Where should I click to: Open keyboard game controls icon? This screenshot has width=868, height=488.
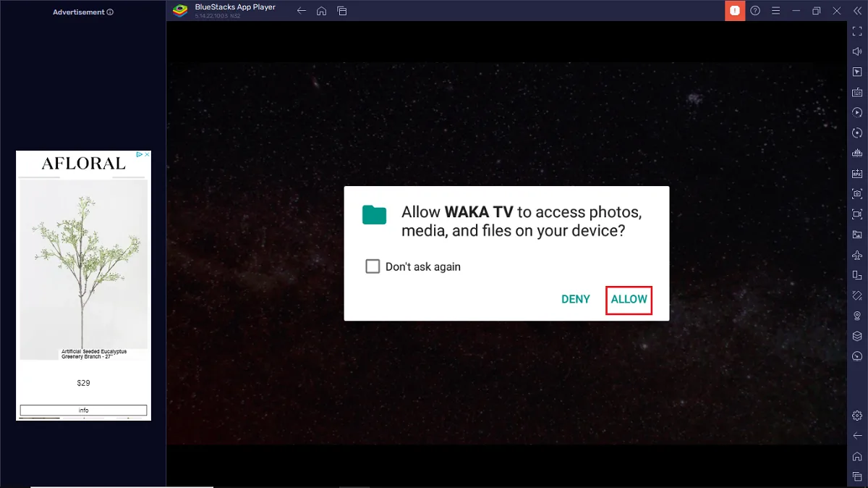(857, 92)
